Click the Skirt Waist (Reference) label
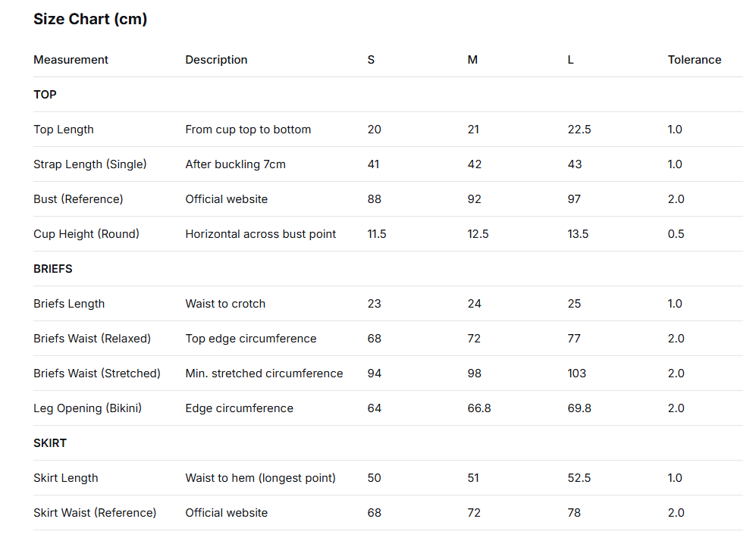The image size is (756, 547). click(x=95, y=513)
